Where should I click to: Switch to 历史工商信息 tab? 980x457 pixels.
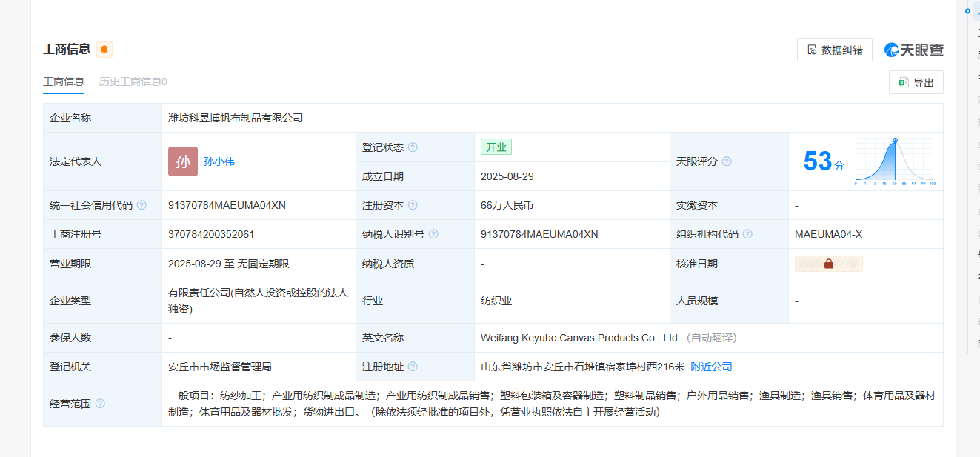coord(133,81)
